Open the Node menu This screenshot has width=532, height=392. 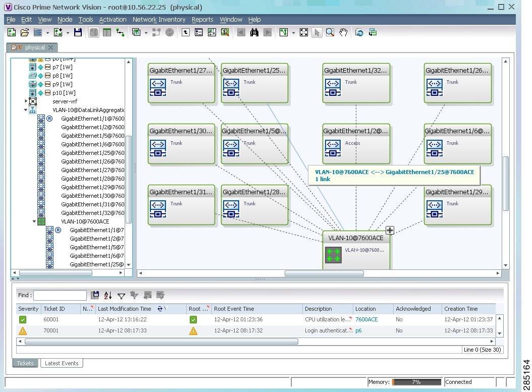[65, 20]
